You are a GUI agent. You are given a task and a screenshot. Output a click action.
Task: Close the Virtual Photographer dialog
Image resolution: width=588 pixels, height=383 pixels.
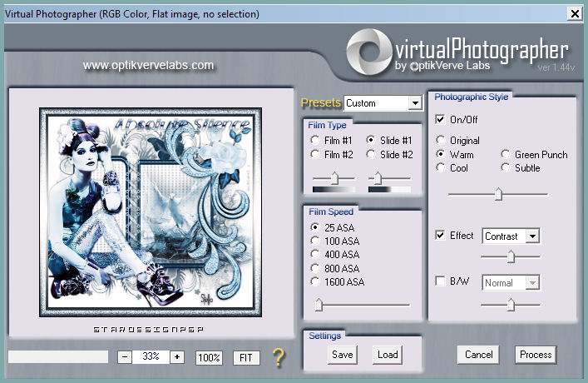(575, 14)
